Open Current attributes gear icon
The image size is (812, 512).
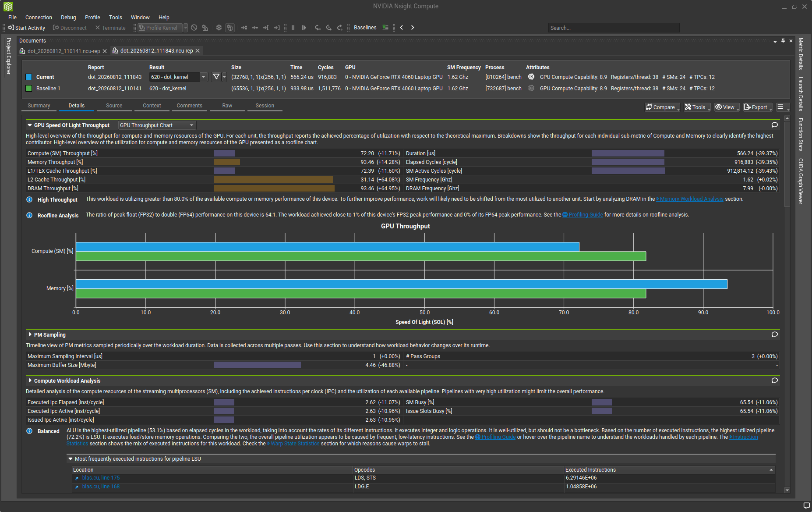click(531, 77)
